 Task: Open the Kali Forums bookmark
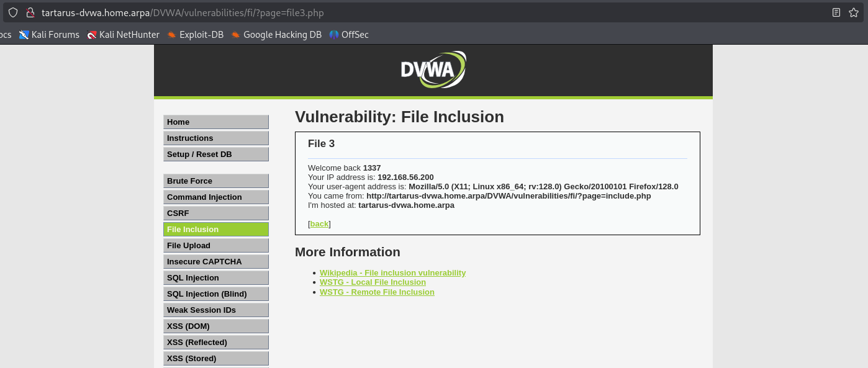[x=49, y=35]
